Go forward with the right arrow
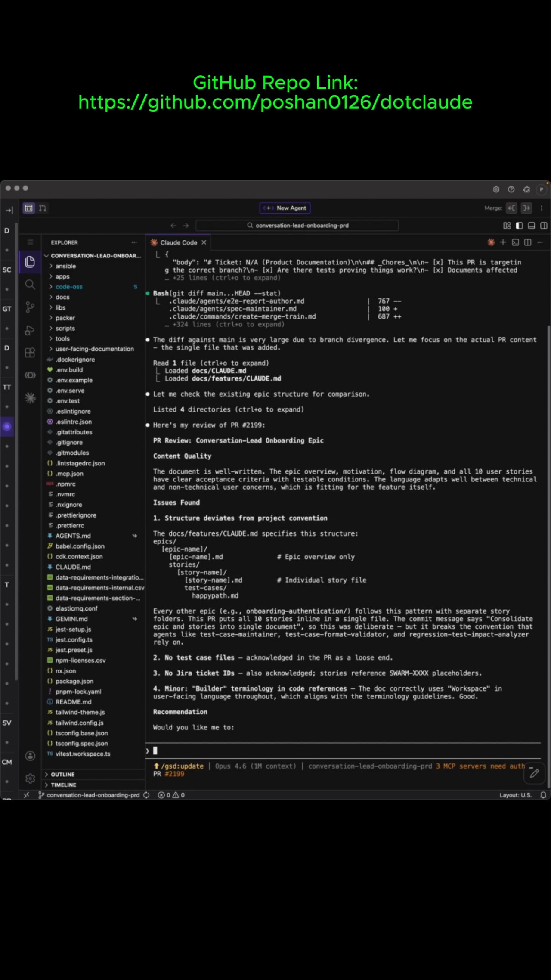 click(x=186, y=226)
